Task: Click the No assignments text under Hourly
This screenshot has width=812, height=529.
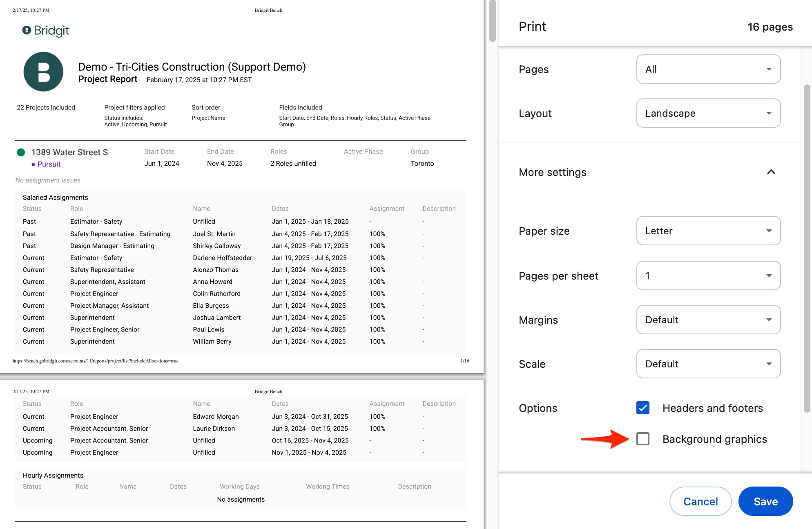Action: click(x=241, y=500)
